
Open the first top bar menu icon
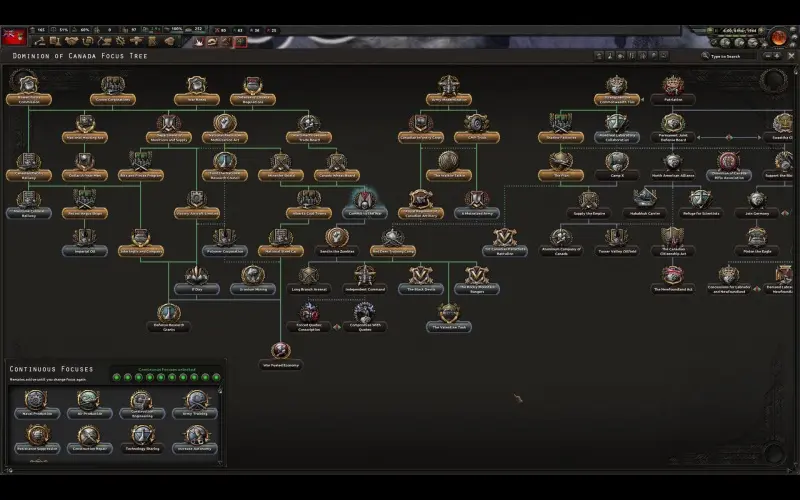41,42
